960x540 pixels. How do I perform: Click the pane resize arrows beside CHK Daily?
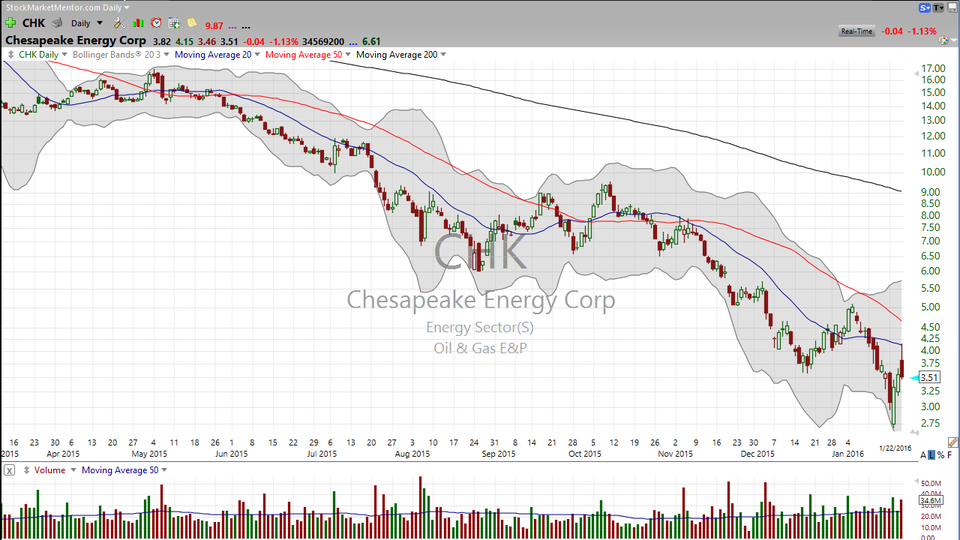tap(10, 54)
